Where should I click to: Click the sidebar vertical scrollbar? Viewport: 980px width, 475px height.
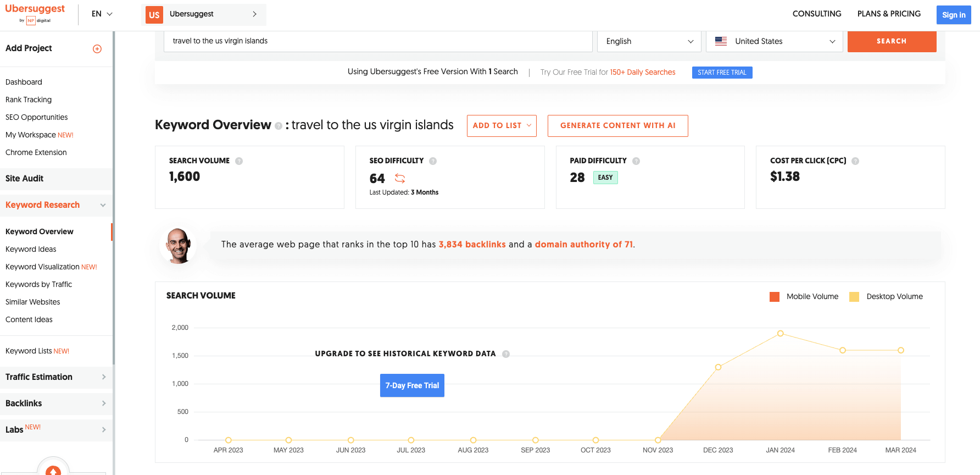click(114, 198)
